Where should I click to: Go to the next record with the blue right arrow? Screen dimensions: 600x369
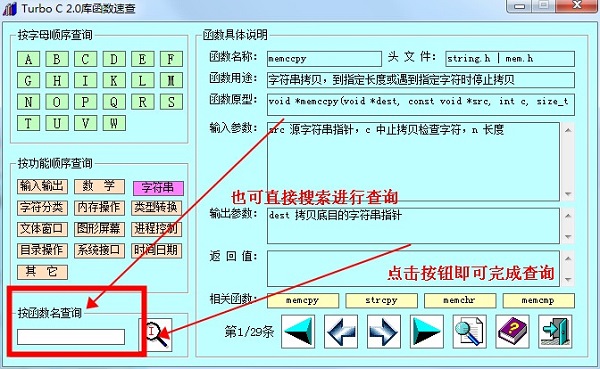pos(384,331)
